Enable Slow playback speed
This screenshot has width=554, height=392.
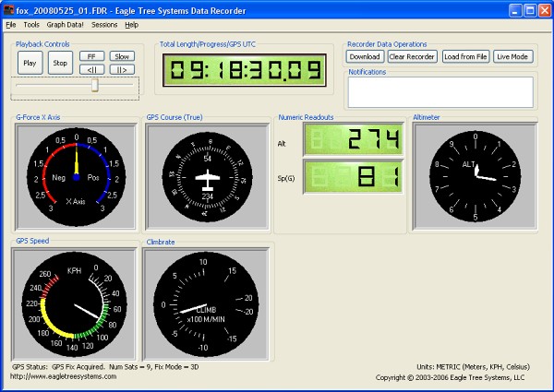pos(122,56)
